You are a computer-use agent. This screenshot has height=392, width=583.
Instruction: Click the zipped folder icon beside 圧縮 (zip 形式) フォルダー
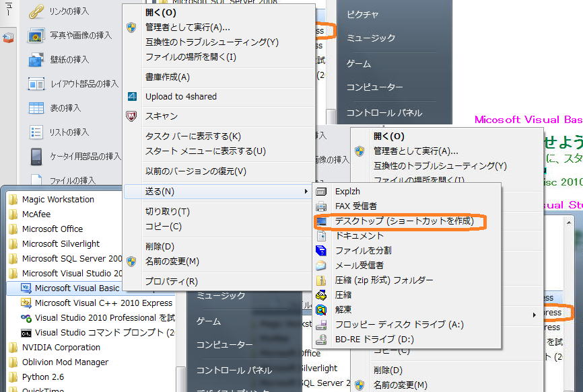321,280
